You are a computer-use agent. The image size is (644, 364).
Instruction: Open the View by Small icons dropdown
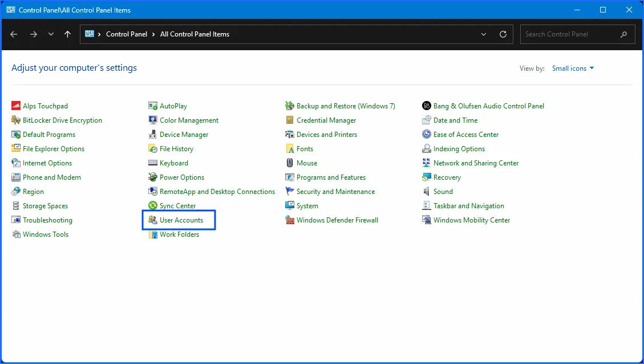point(573,68)
